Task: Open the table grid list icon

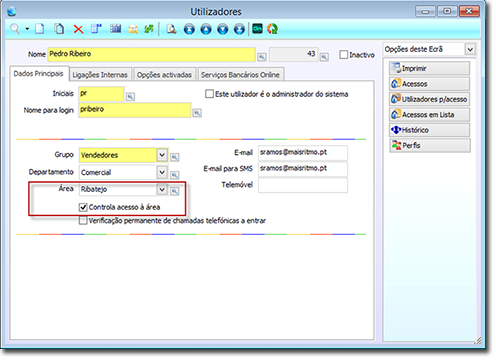Action: tap(116, 29)
